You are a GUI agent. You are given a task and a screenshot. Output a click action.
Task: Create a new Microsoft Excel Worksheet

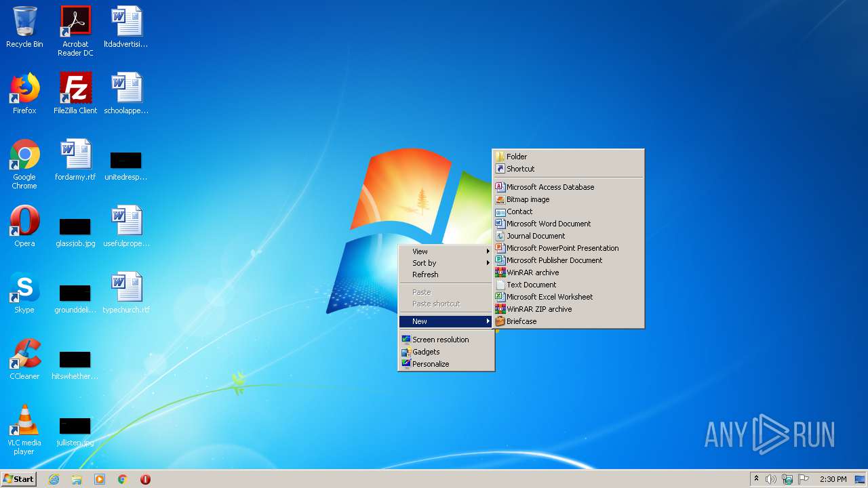tap(568, 297)
